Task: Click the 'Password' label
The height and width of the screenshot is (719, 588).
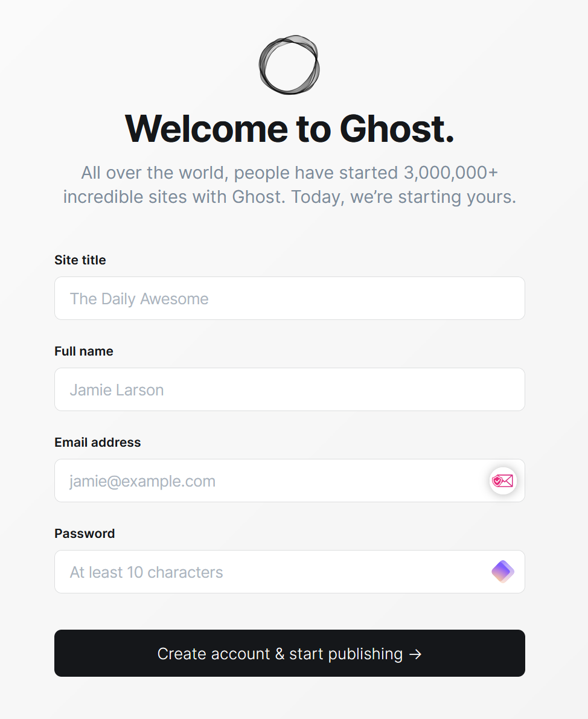Action: 85,534
